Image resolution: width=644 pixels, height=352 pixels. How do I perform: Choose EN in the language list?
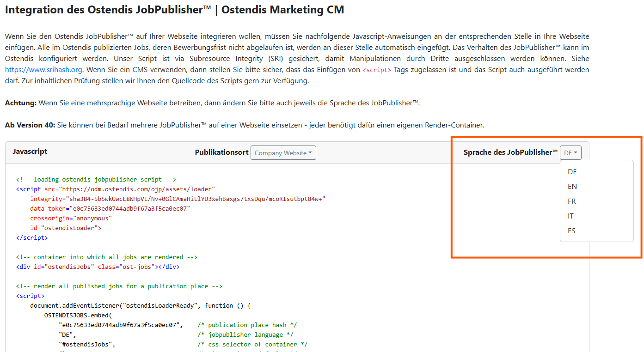pyautogui.click(x=572, y=187)
